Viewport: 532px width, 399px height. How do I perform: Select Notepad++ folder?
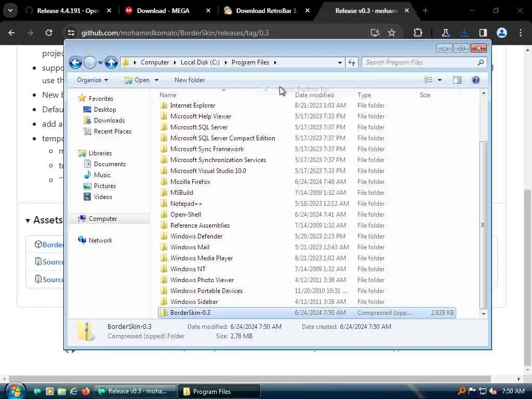186,204
